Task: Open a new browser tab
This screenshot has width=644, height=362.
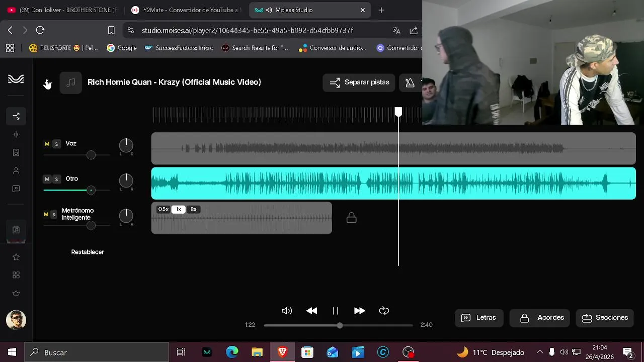Action: coord(381,10)
